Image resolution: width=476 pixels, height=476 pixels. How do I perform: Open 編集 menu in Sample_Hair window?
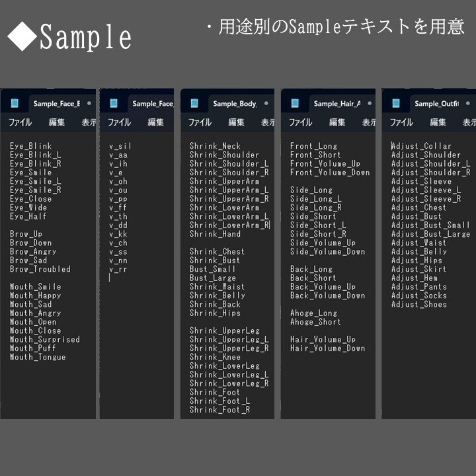click(x=337, y=122)
